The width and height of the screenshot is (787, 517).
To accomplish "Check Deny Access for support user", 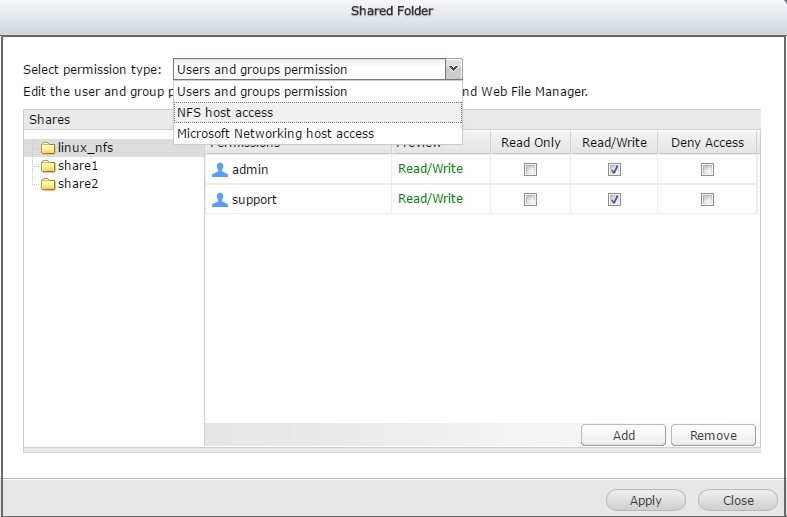I will pos(707,200).
